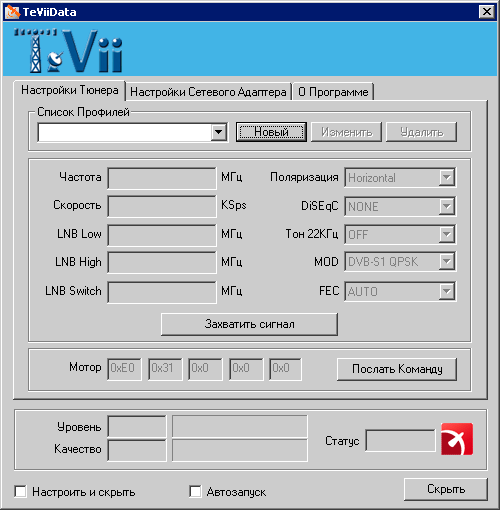Click the Удалить button
The image size is (500, 510).
click(x=421, y=132)
